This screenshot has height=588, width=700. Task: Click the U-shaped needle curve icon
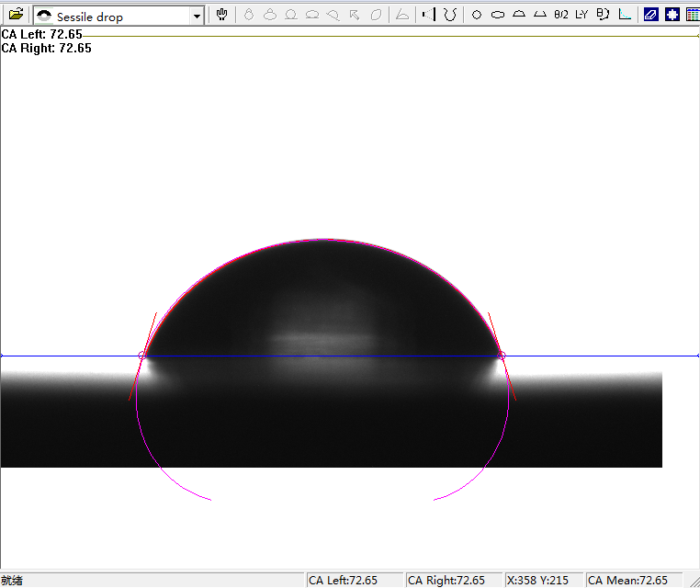point(450,15)
